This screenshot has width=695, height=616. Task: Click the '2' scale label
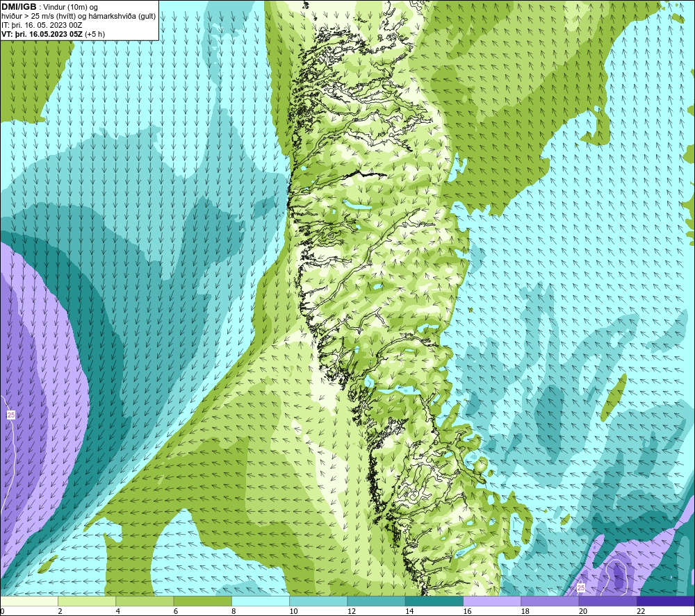point(60,611)
